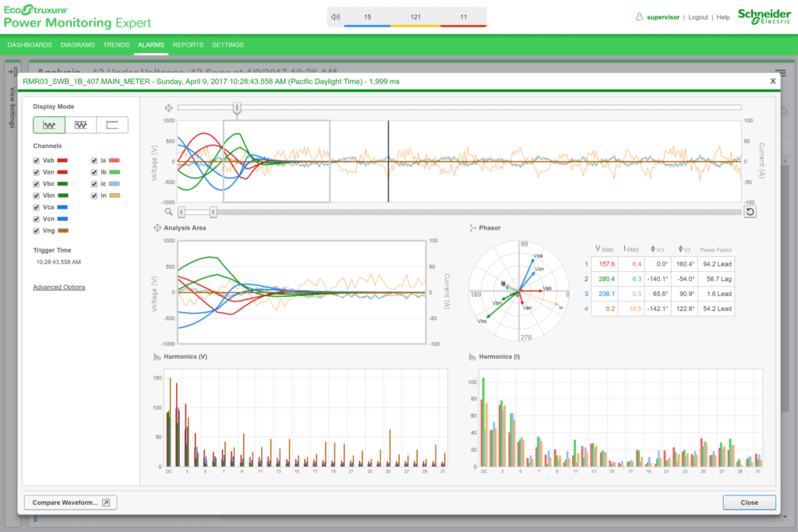
Task: Click the magnifier icon beside the zoom slider
Action: 170,210
